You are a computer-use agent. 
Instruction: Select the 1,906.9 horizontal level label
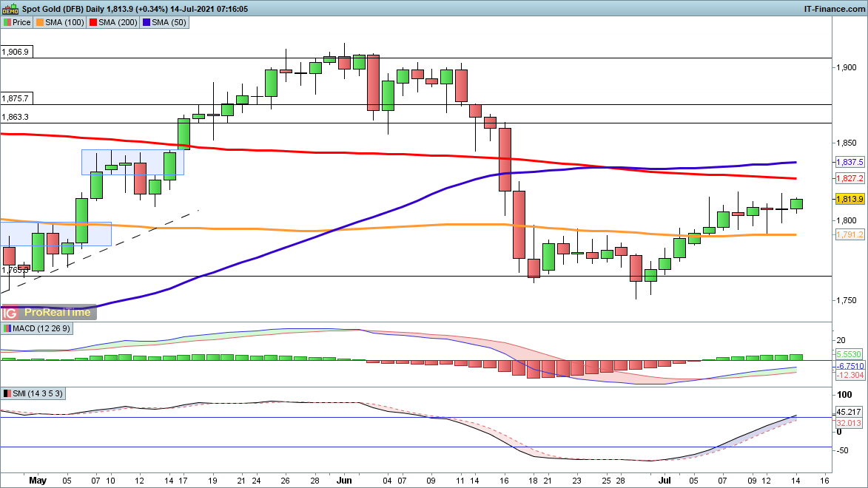coord(16,52)
